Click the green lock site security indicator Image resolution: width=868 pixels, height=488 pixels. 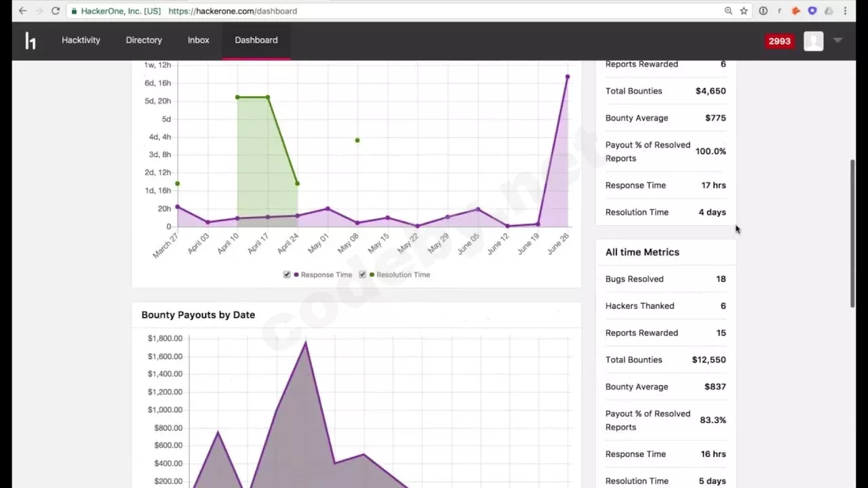73,11
